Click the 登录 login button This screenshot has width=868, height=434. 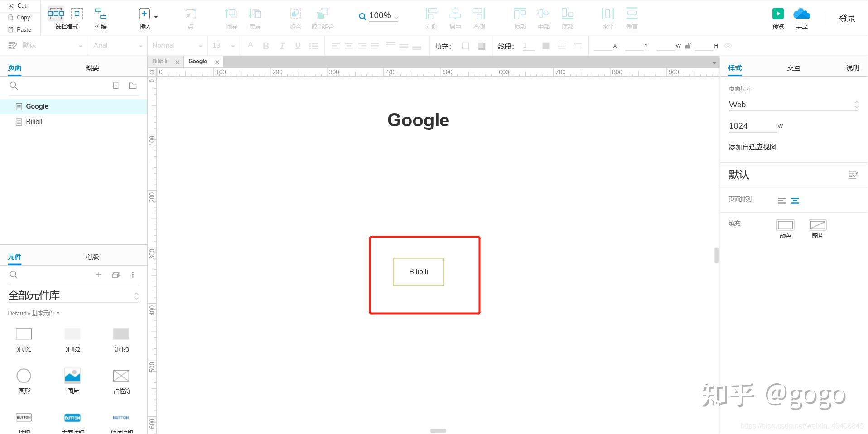tap(847, 18)
